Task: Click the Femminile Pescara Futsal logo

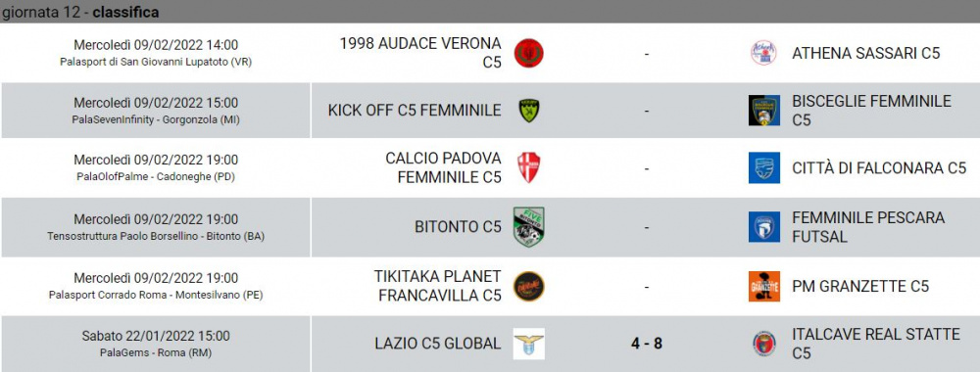Action: coord(763,227)
